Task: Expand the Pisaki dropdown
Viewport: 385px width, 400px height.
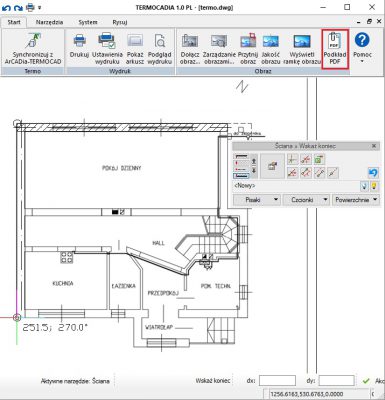Action: click(x=257, y=200)
